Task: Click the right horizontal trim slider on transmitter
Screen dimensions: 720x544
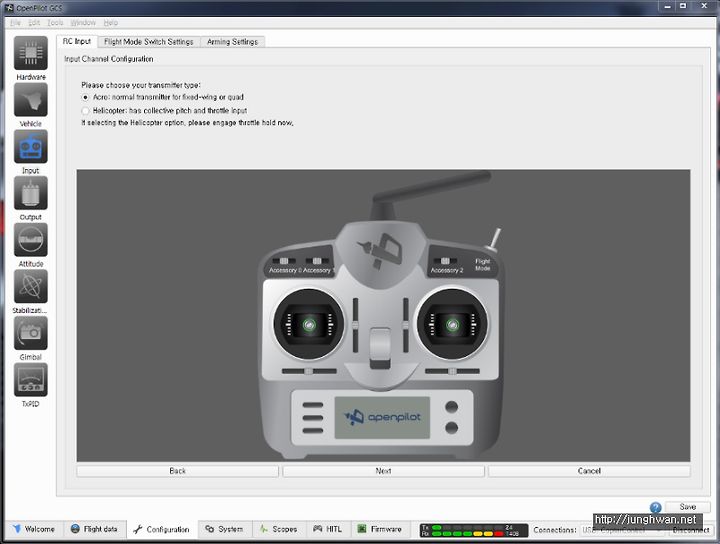Action: [x=452, y=371]
